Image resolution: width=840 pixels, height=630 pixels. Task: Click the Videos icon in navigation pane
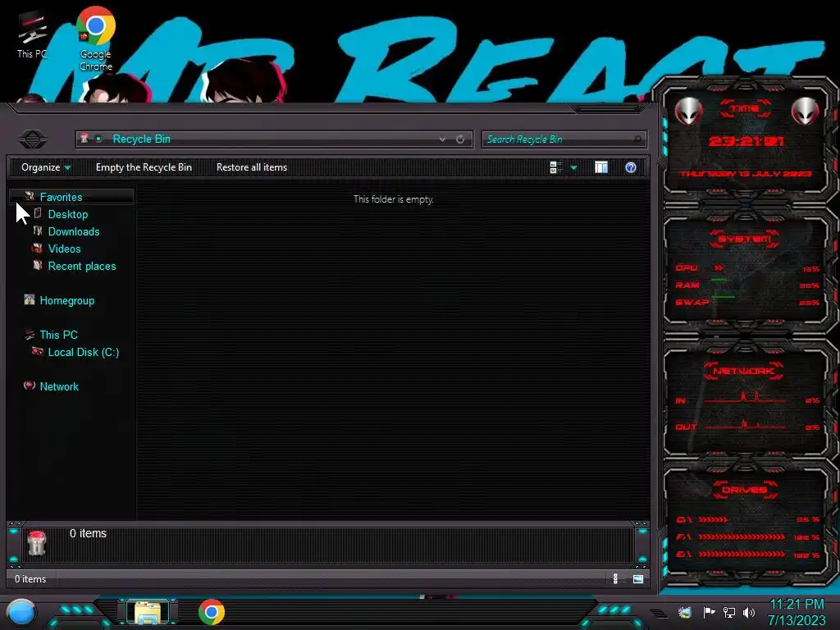pos(37,248)
